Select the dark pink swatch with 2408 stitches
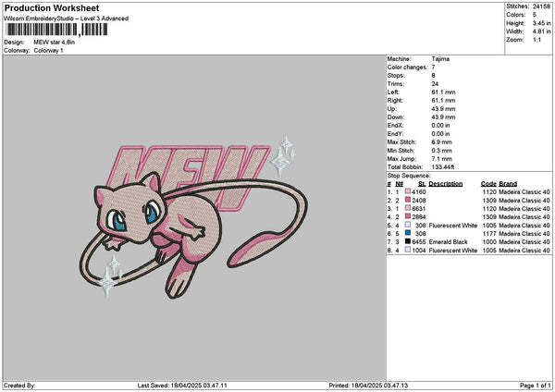 pyautogui.click(x=407, y=200)
